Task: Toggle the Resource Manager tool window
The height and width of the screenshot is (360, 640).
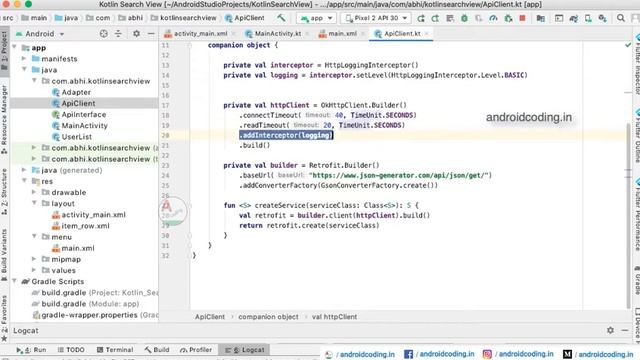Action: pos(4,119)
